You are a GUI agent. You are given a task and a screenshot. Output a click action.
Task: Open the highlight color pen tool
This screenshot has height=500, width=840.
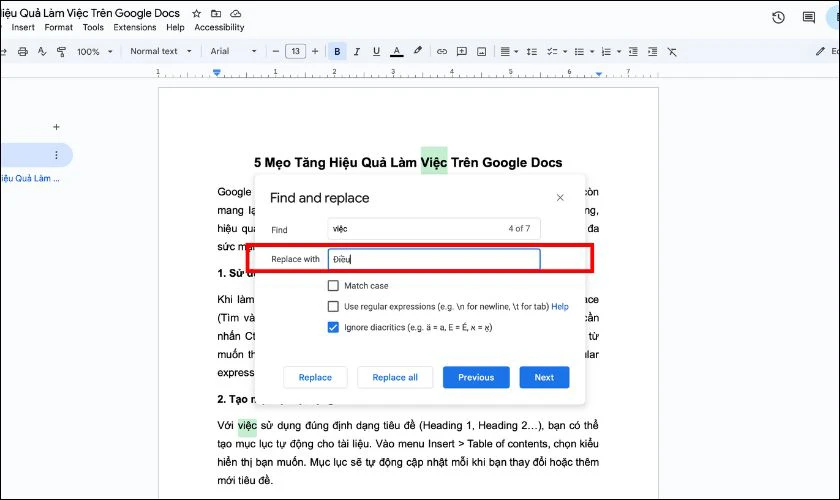[x=417, y=51]
